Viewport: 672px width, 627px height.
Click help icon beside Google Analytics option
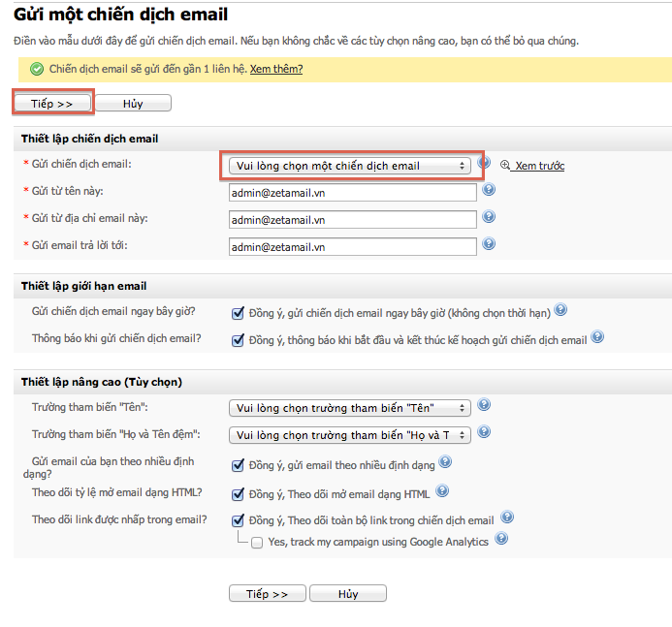[x=501, y=539]
